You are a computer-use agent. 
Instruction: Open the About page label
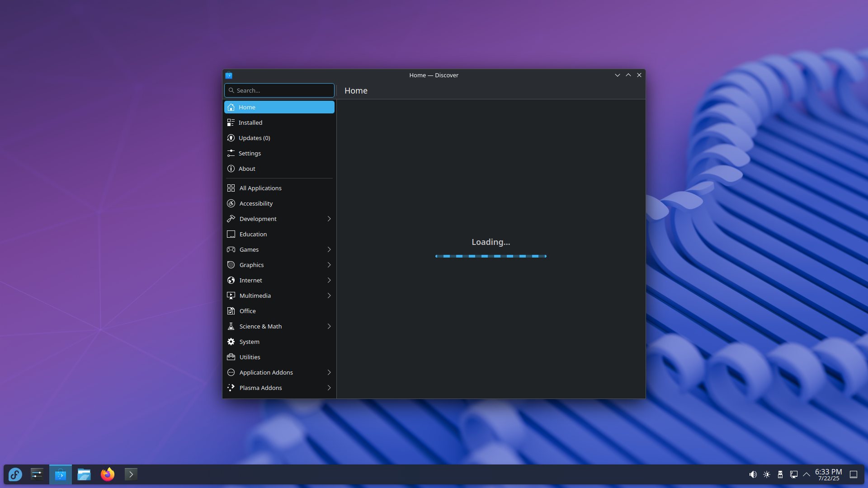pos(247,169)
